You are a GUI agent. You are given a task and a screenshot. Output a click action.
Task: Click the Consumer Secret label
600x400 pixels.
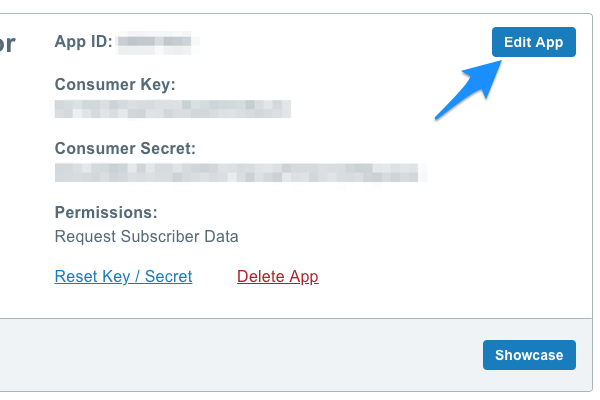[125, 148]
